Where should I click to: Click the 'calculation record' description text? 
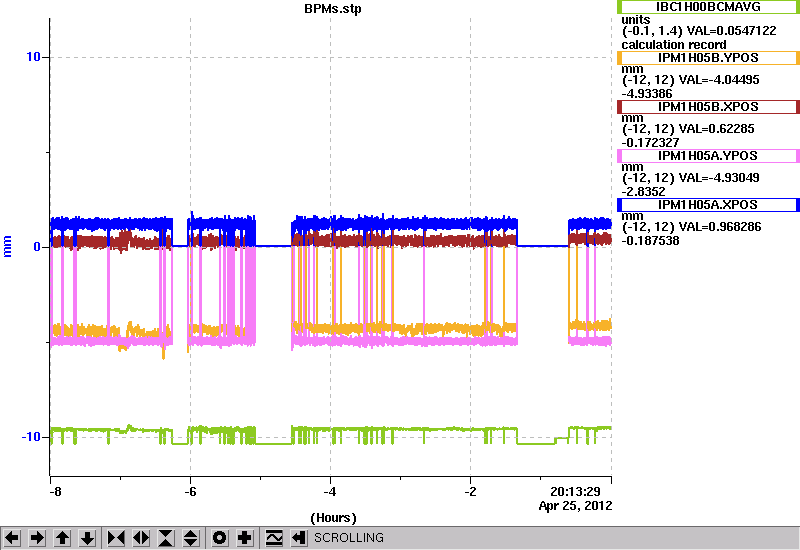673,44
